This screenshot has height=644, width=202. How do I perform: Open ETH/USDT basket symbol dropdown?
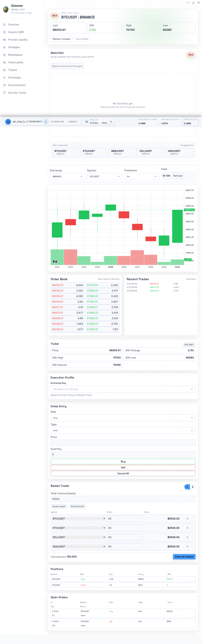(x=79, y=528)
